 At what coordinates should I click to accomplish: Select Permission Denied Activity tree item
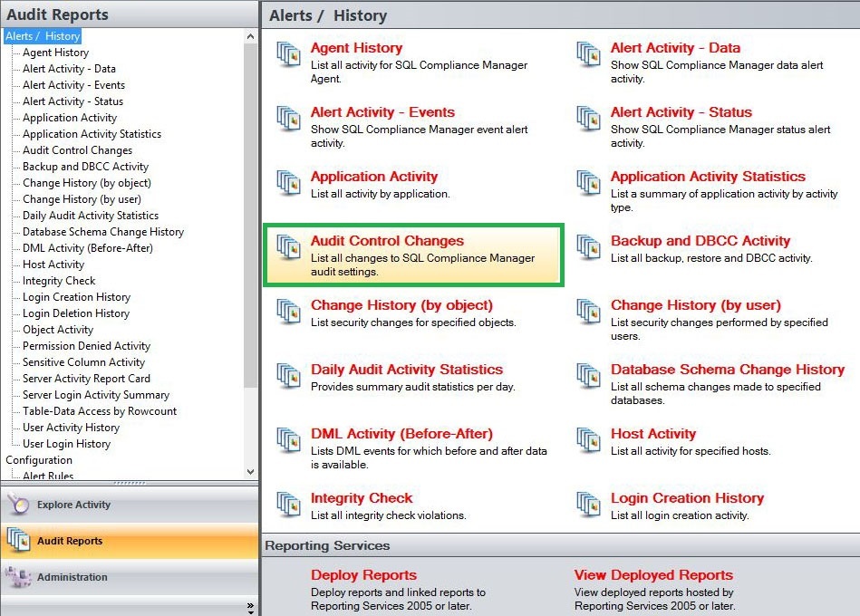[x=86, y=346]
